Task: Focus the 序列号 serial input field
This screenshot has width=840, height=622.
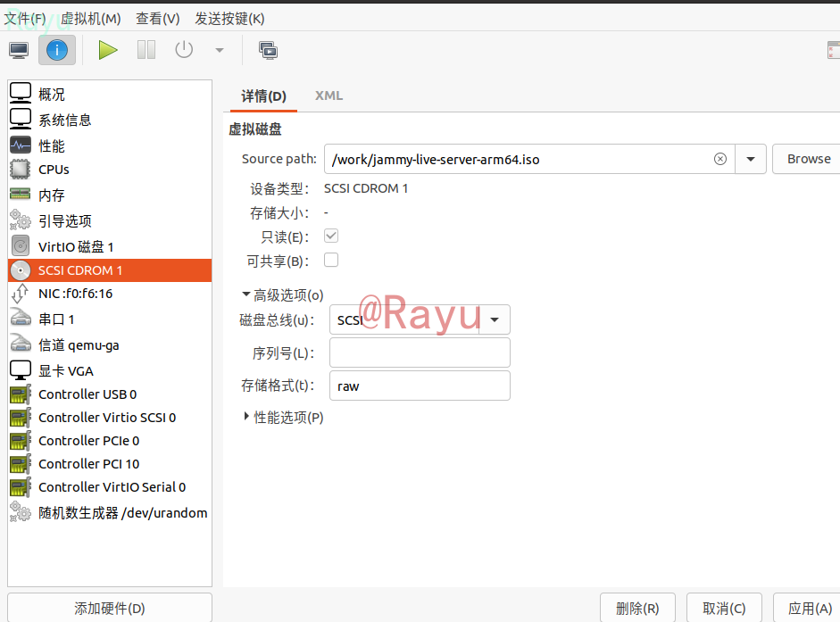Action: click(x=420, y=352)
